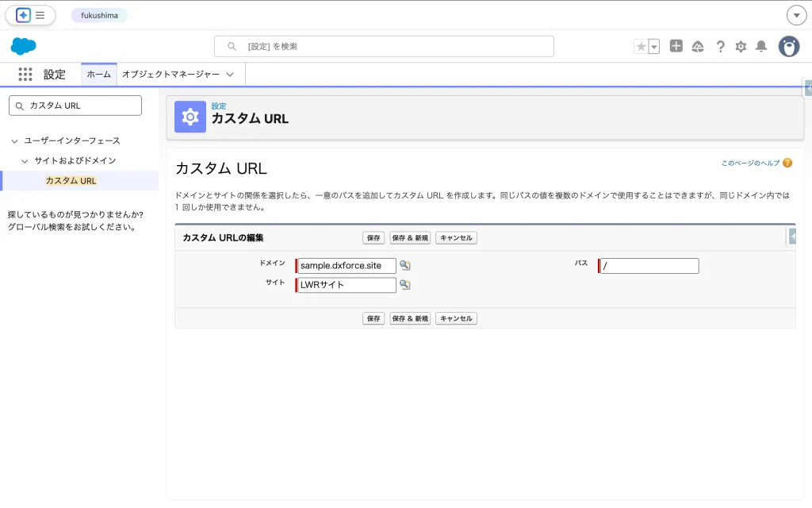Image resolution: width=812 pixels, height=508 pixels.
Task: Expand the favorites list dropdown arrow
Action: tap(654, 47)
